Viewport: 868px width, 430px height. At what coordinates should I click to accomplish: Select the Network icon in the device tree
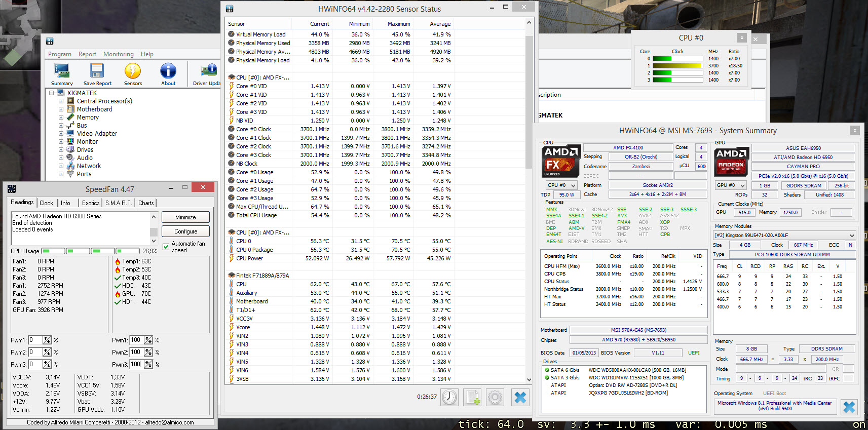click(x=70, y=166)
